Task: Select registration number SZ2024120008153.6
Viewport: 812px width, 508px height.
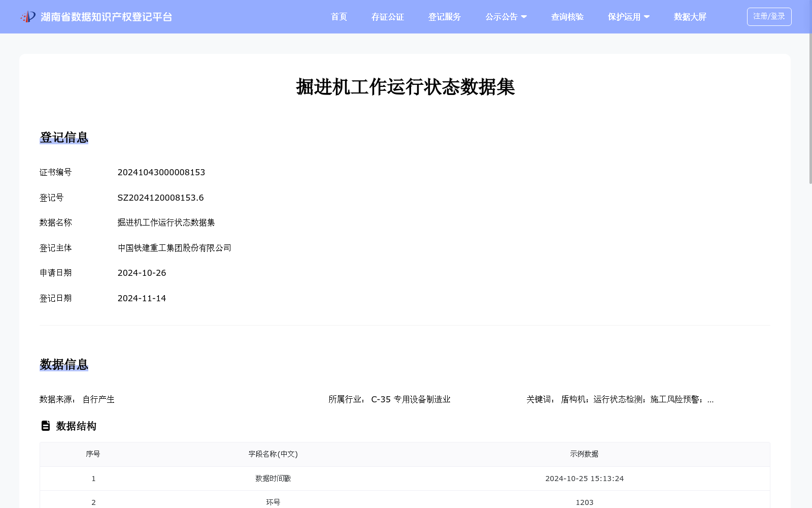Action: (160, 198)
